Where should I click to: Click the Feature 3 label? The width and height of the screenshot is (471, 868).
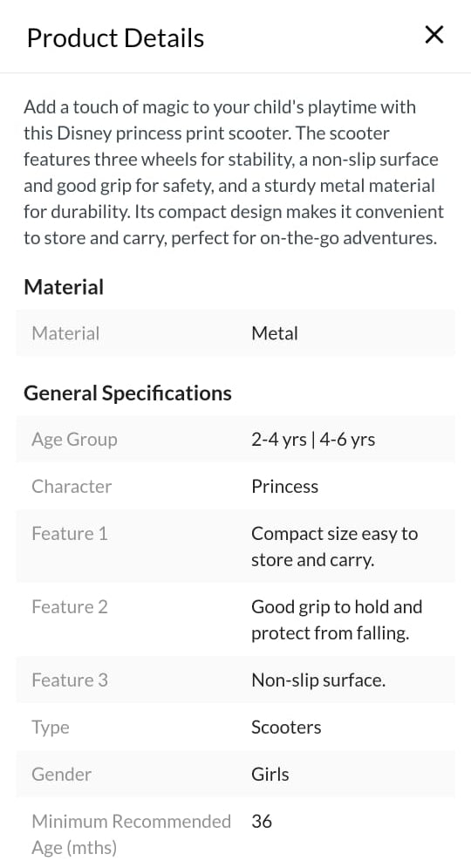69,680
